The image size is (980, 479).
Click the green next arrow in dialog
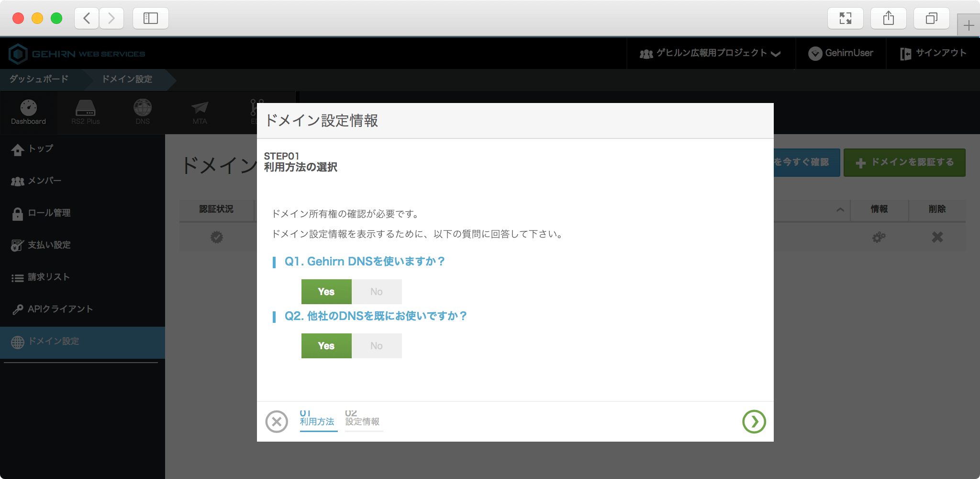coord(754,422)
